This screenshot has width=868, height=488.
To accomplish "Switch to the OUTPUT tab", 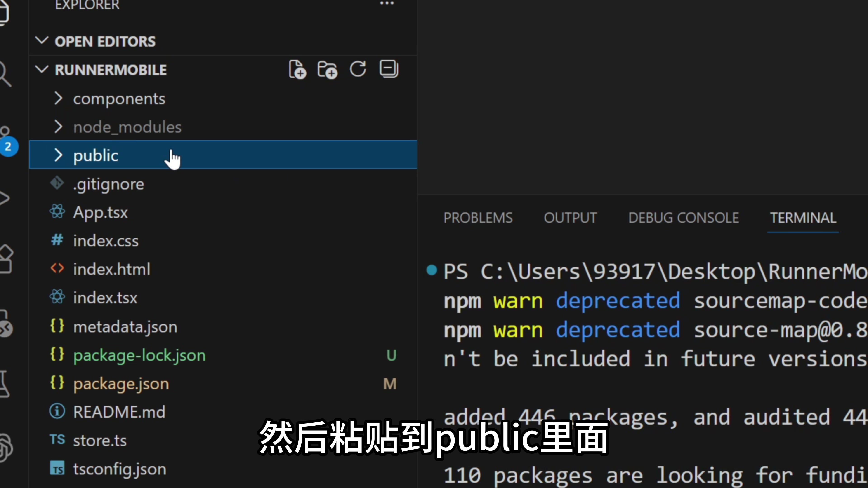I will coord(570,218).
